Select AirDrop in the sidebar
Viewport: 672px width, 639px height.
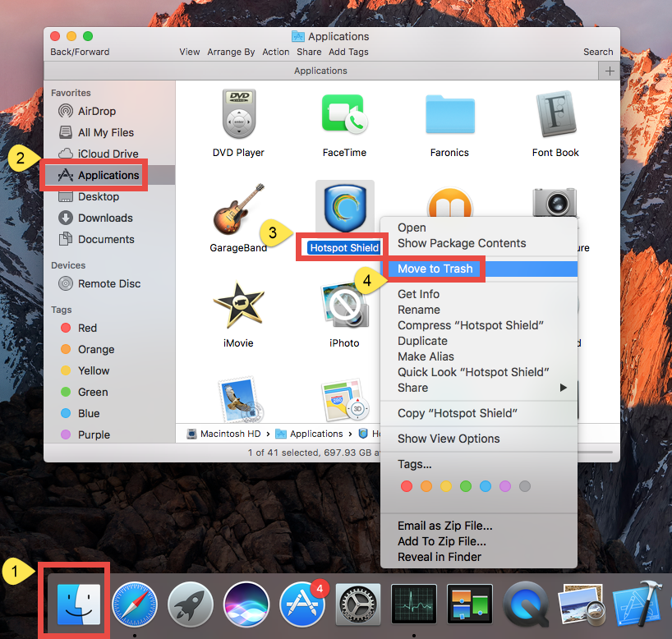(99, 111)
